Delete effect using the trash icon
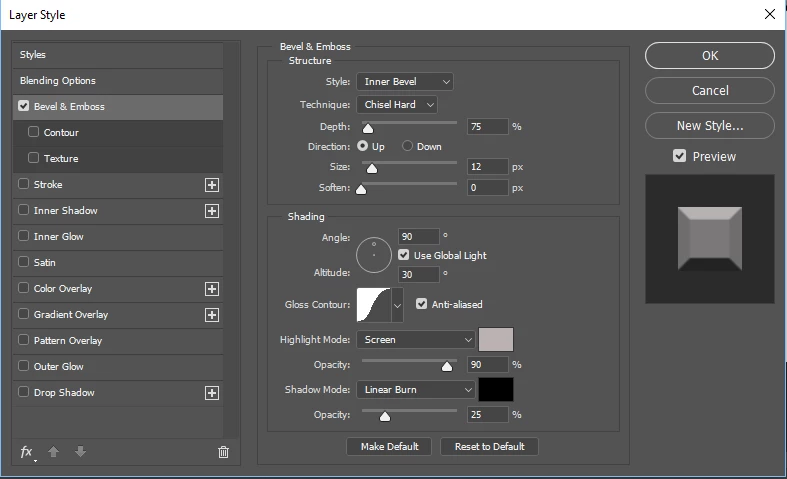Screen dimensions: 787x479 click(x=223, y=452)
